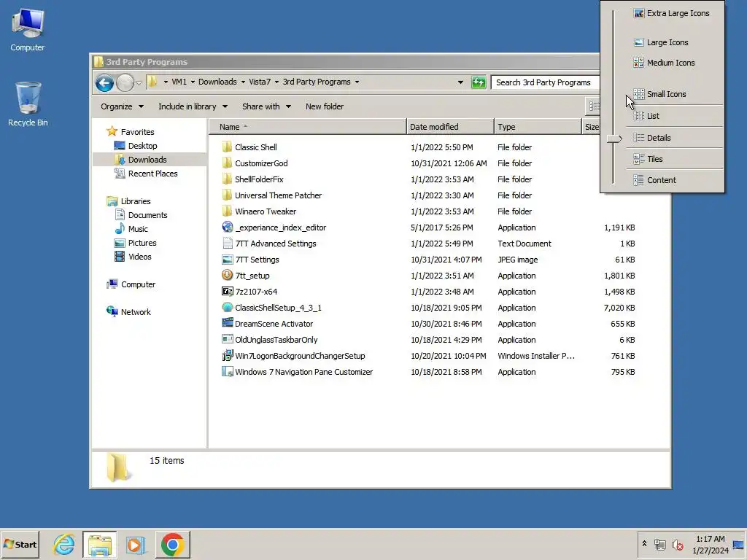The height and width of the screenshot is (560, 747).
Task: Choose Large Icons view
Action: click(x=661, y=42)
